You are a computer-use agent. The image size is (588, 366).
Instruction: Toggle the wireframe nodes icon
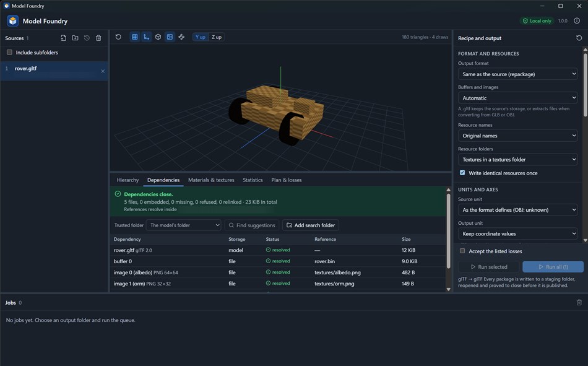coord(181,37)
